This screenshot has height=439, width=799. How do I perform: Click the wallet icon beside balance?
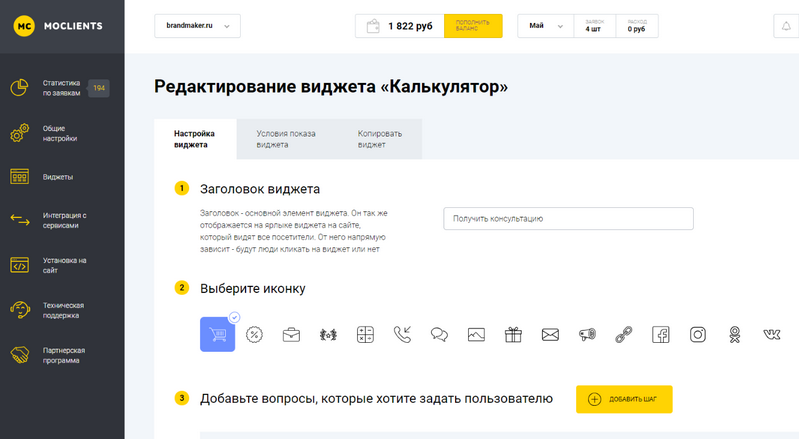[373, 26]
